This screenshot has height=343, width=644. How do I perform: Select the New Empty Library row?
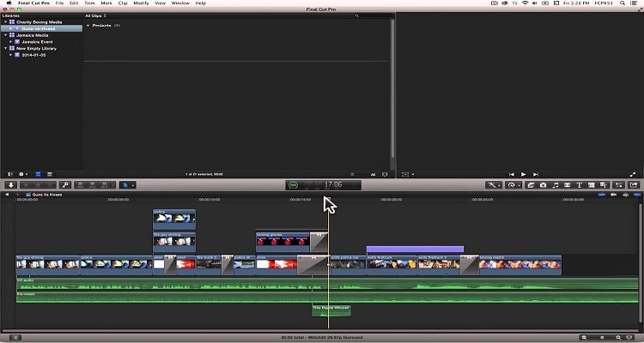pyautogui.click(x=41, y=48)
